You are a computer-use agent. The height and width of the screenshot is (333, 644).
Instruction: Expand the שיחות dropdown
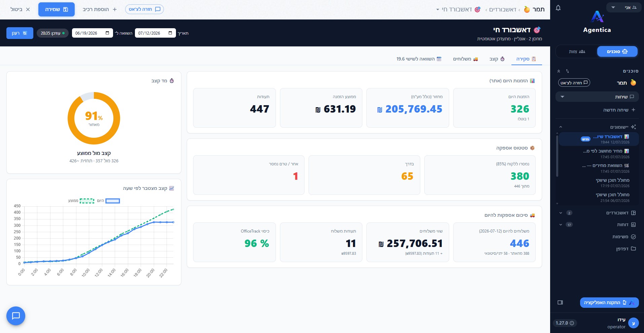tap(597, 97)
